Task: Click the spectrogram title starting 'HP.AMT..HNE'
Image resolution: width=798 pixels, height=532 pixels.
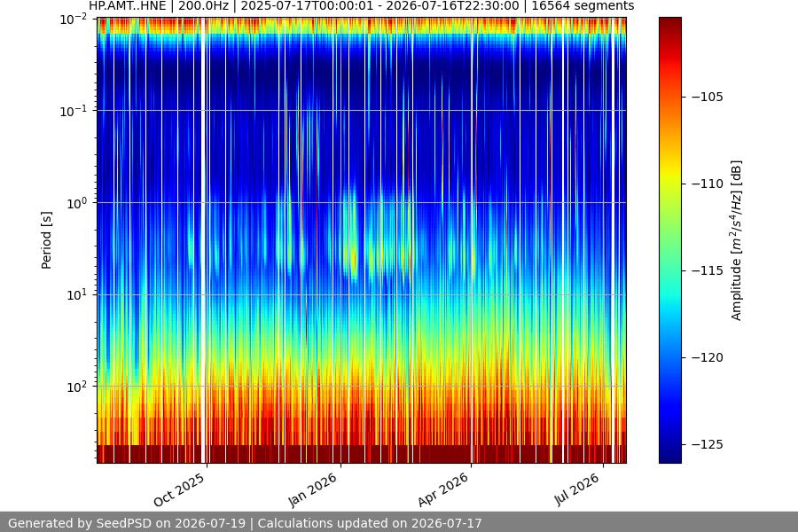Action: coord(362,6)
